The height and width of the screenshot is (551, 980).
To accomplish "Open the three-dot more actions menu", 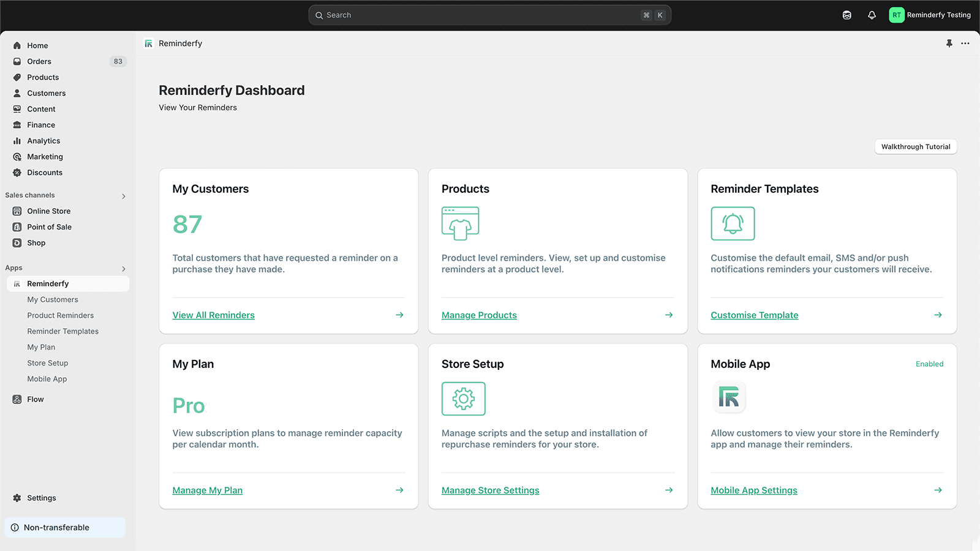I will (965, 43).
